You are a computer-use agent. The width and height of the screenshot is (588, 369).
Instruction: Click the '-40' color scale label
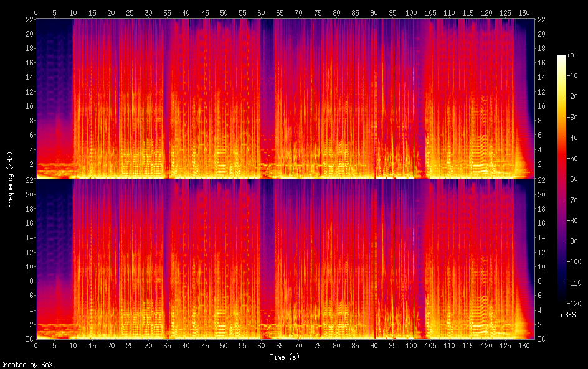click(572, 138)
